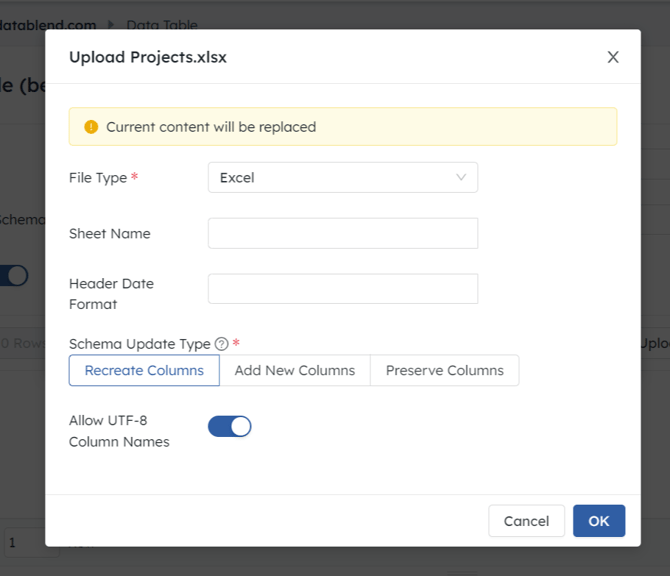Screen dimensions: 670x576
Task: Click the 'Current content will be replaced' text
Action: [211, 127]
